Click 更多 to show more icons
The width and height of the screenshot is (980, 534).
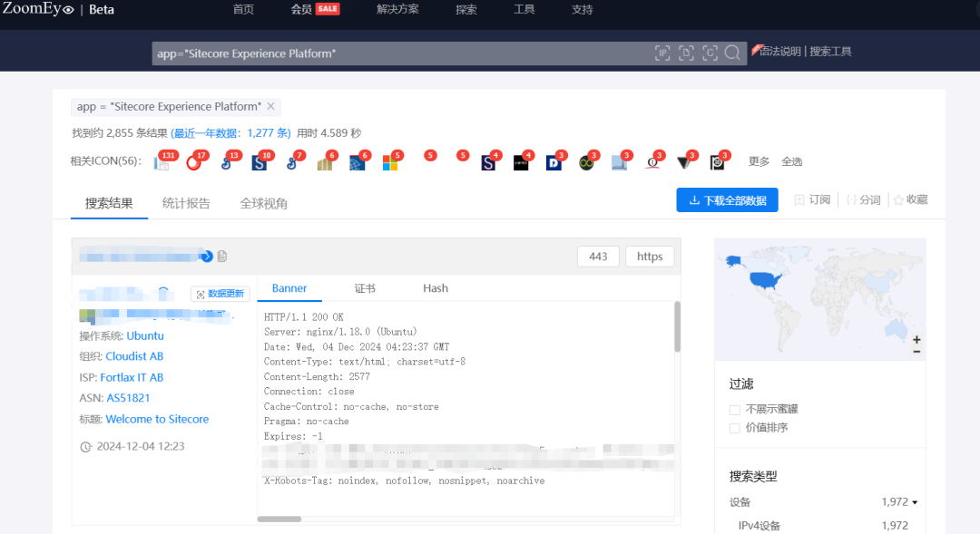click(759, 161)
